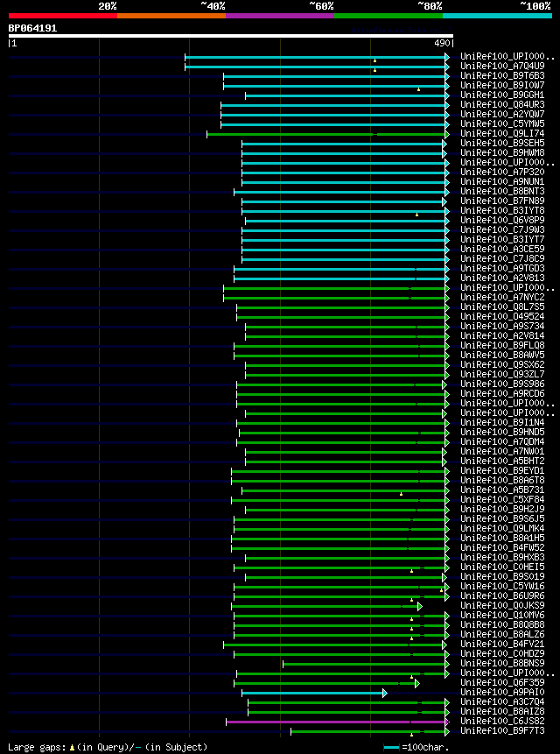
Task: Select label UniRef100_C7J8C9
Action: coord(502,258)
